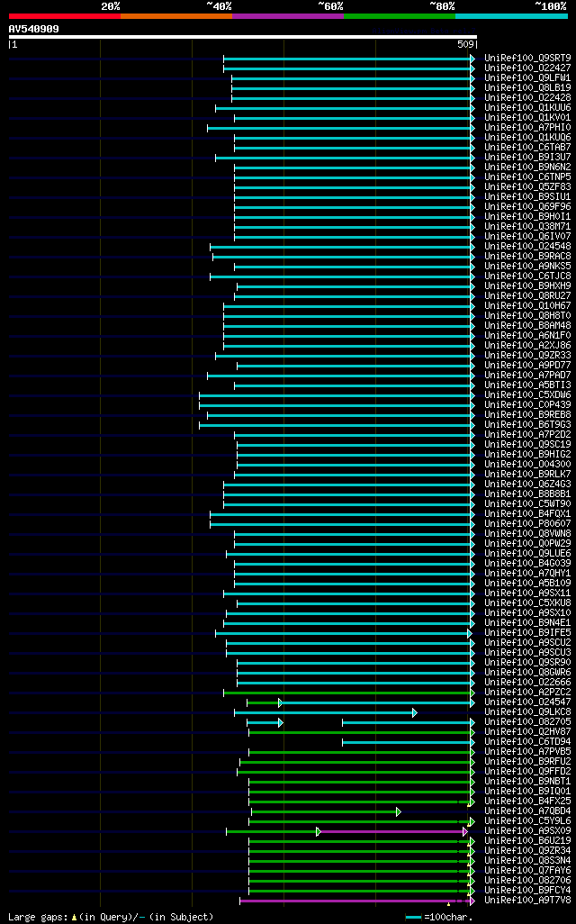This screenshot has width=576, height=924.
Task: Select label UniRef100_Q9LKC8
Action: coord(527,711)
